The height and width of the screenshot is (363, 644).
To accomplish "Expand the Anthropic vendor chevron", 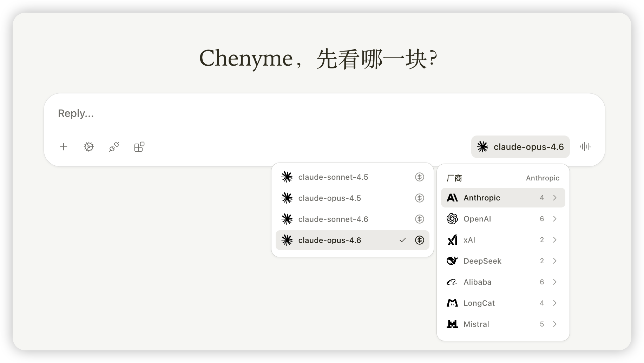I will point(555,198).
